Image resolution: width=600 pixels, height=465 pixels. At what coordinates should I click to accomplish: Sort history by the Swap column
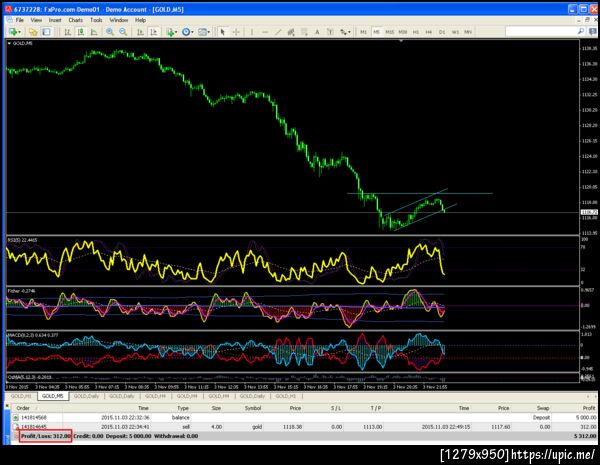[543, 408]
